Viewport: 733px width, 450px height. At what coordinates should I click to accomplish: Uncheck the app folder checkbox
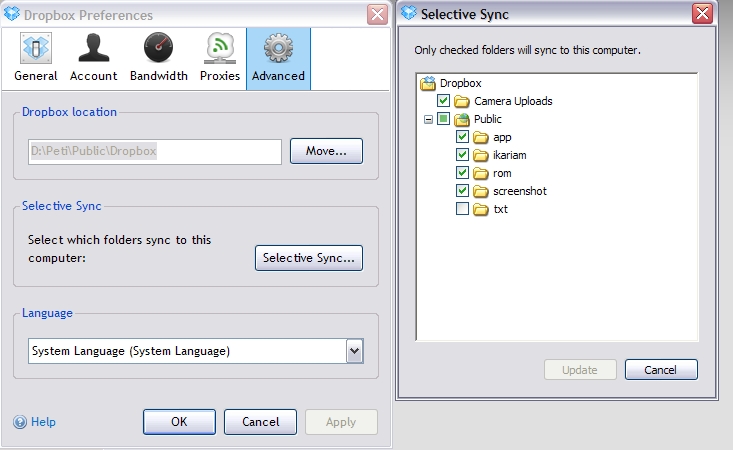462,136
